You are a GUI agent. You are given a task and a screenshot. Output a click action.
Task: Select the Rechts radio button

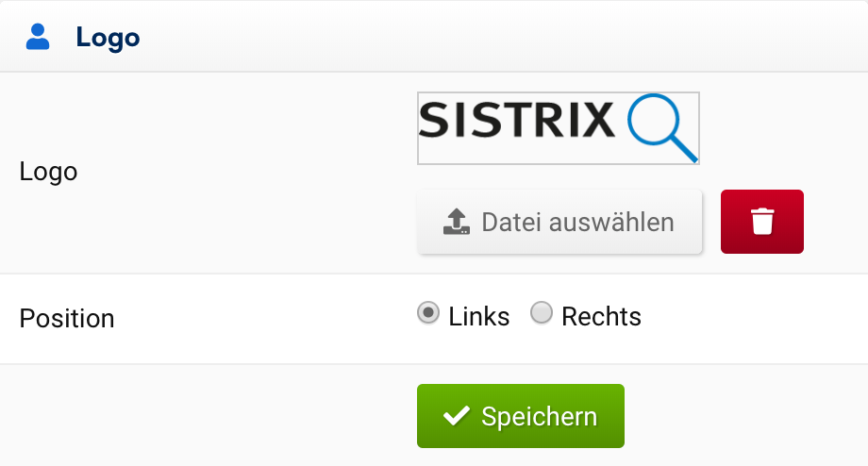click(x=542, y=314)
